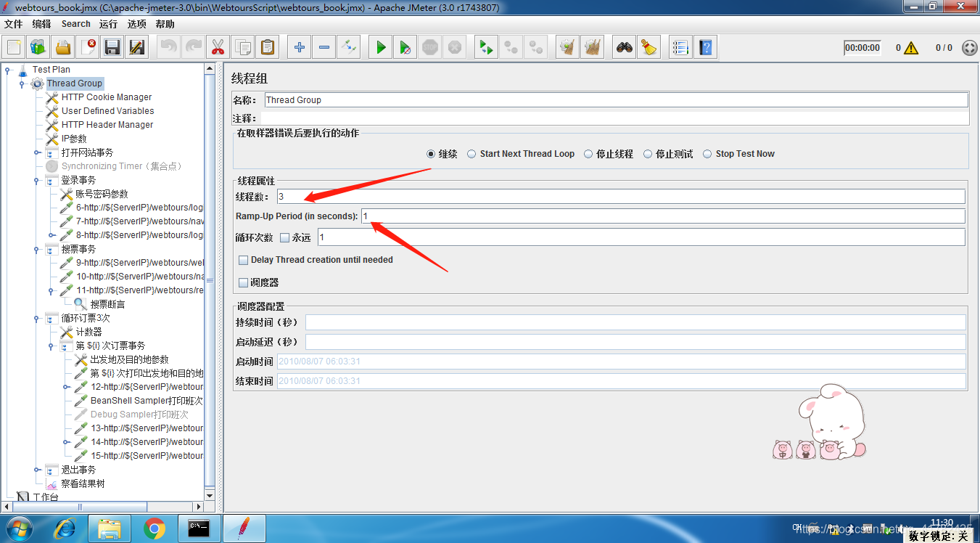
Task: Expand all tree nodes with plus icon
Action: pos(299,48)
